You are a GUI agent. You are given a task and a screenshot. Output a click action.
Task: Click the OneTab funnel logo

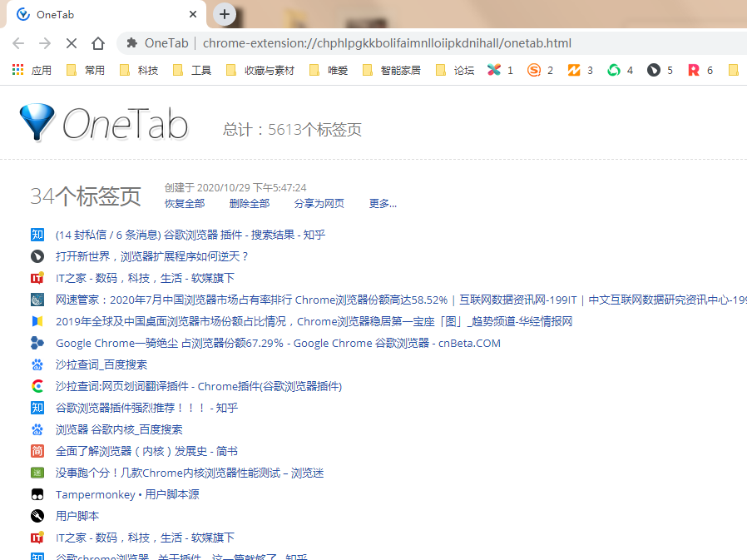pos(37,122)
